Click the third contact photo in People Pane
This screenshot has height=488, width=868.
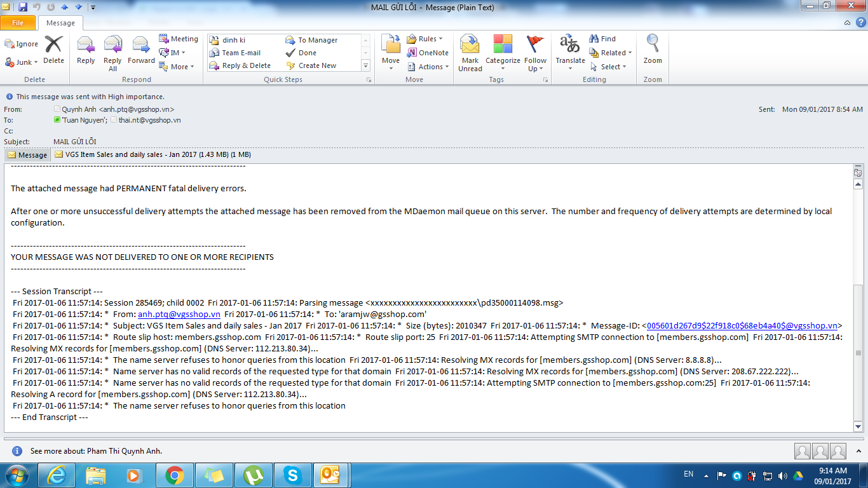click(838, 451)
